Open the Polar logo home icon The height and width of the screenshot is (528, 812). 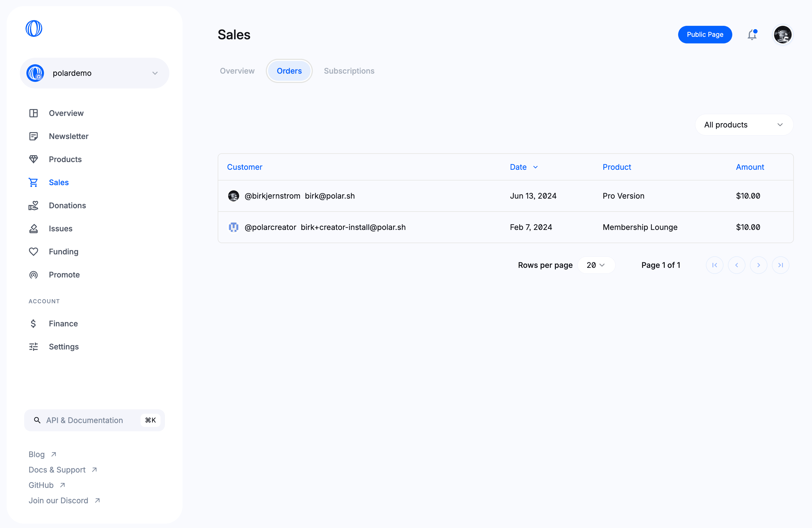tap(34, 28)
